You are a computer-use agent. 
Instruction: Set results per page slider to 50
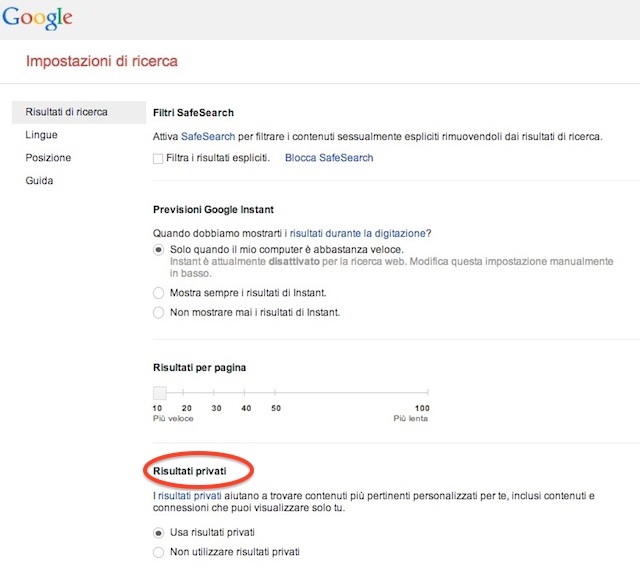pyautogui.click(x=276, y=394)
